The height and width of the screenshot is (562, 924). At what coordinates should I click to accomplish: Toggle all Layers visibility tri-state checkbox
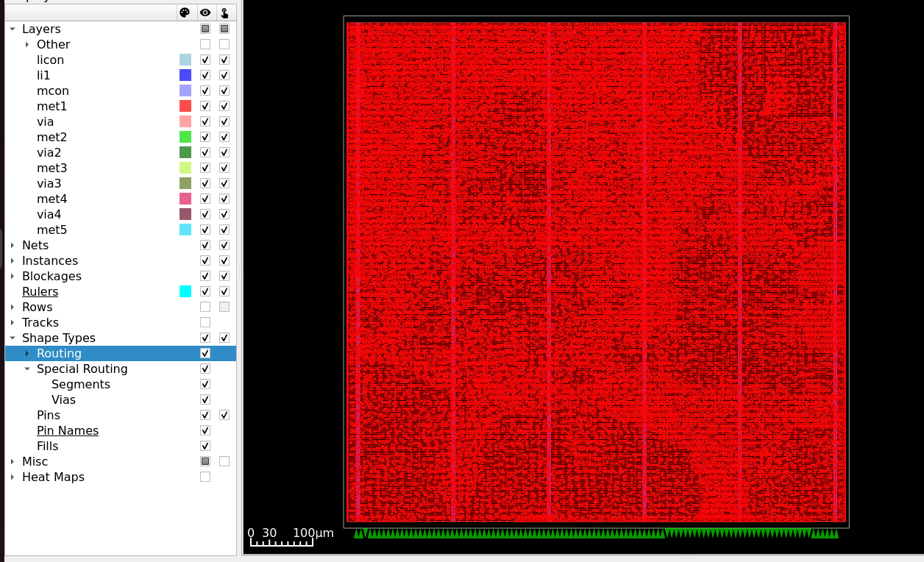tap(205, 29)
